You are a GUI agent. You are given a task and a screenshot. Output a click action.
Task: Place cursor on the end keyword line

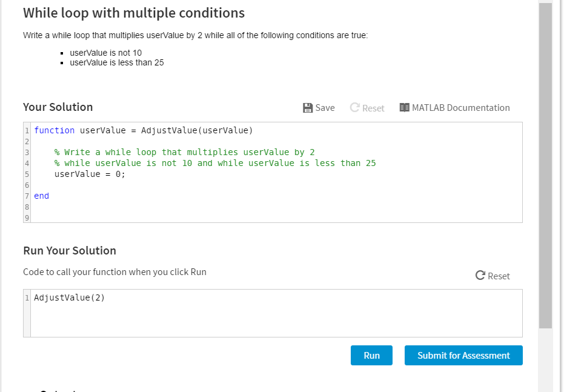pyautogui.click(x=41, y=196)
